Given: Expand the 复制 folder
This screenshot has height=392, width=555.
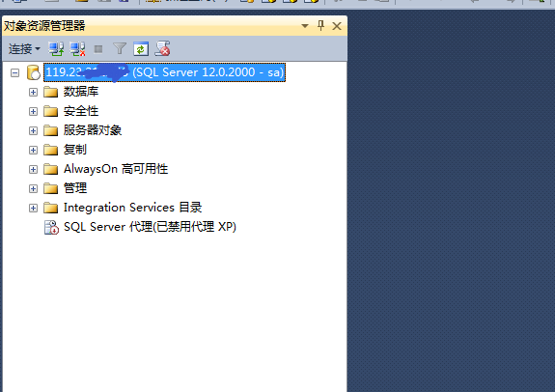Looking at the screenshot, I should [x=33, y=151].
